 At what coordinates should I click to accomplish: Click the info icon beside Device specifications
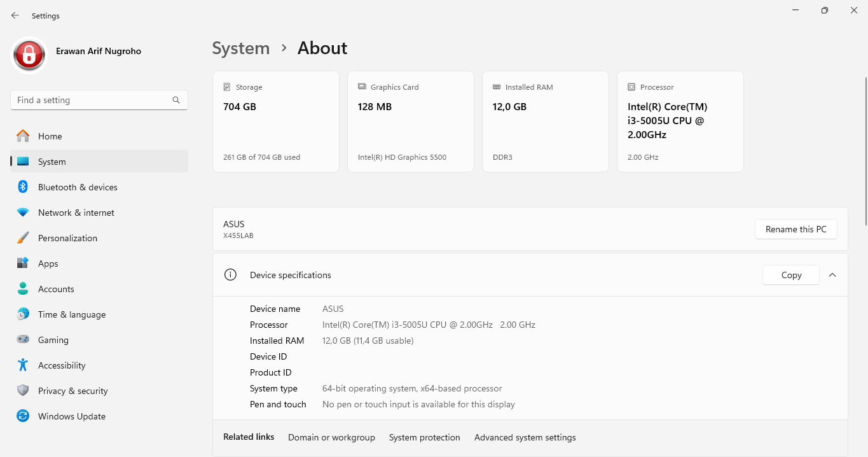click(230, 275)
